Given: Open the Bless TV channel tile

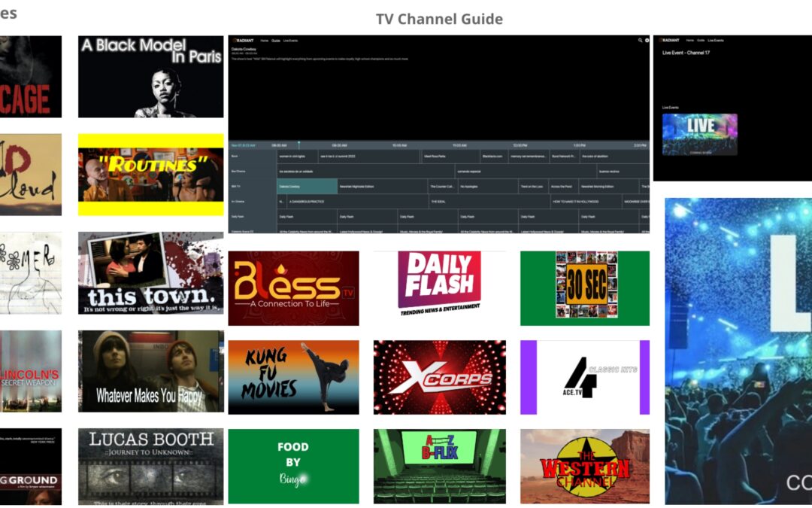Looking at the screenshot, I should (294, 288).
